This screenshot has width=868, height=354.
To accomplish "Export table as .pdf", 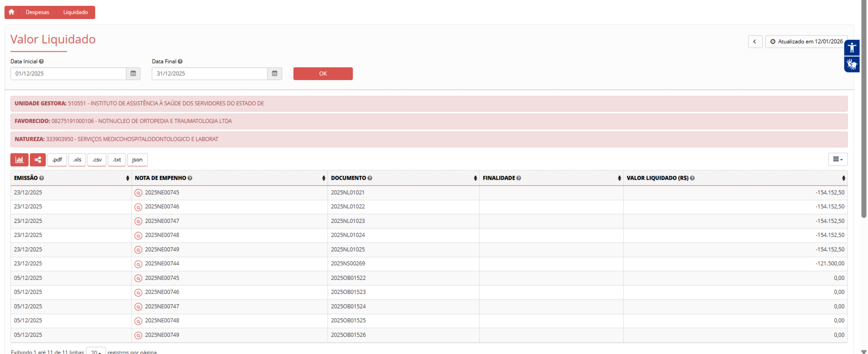I will point(57,159).
